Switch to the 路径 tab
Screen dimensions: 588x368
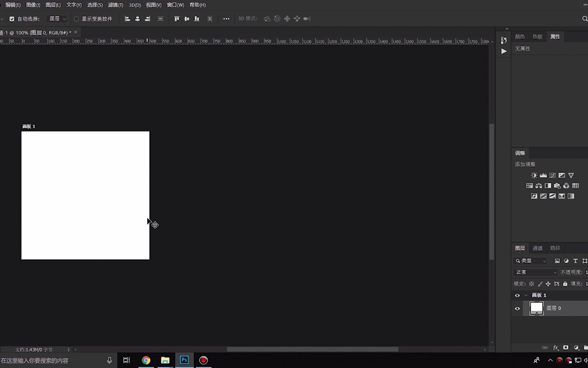click(x=555, y=248)
